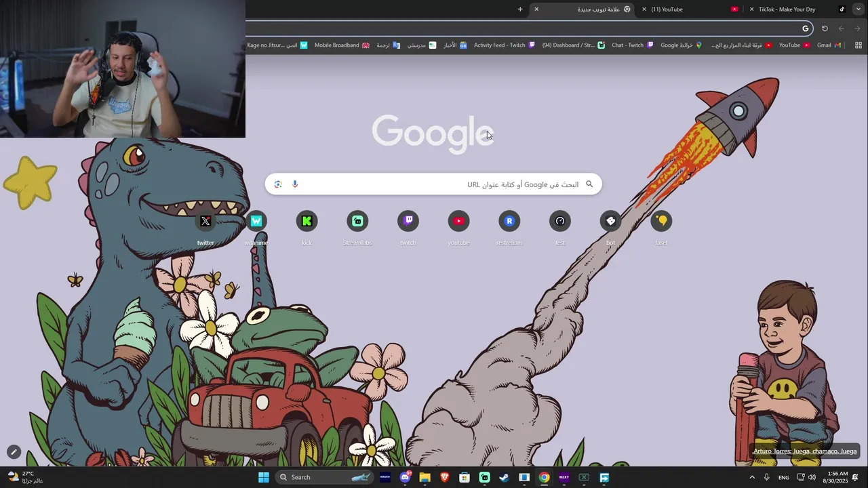Open a new browser tab
The height and width of the screenshot is (488, 868).
(x=520, y=9)
